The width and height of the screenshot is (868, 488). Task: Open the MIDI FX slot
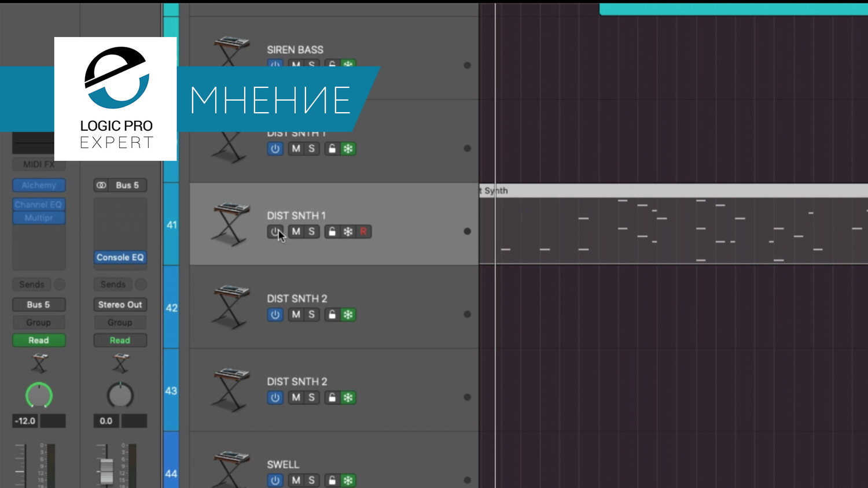pos(39,165)
